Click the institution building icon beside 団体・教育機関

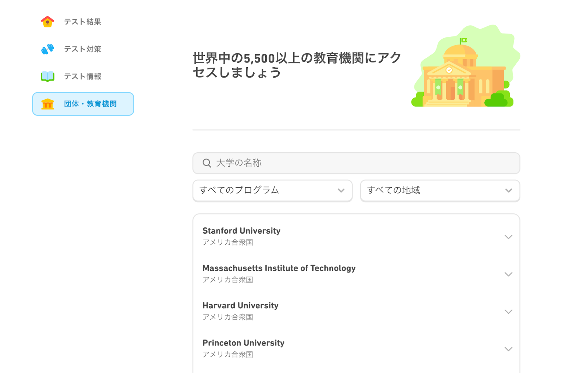point(47,104)
